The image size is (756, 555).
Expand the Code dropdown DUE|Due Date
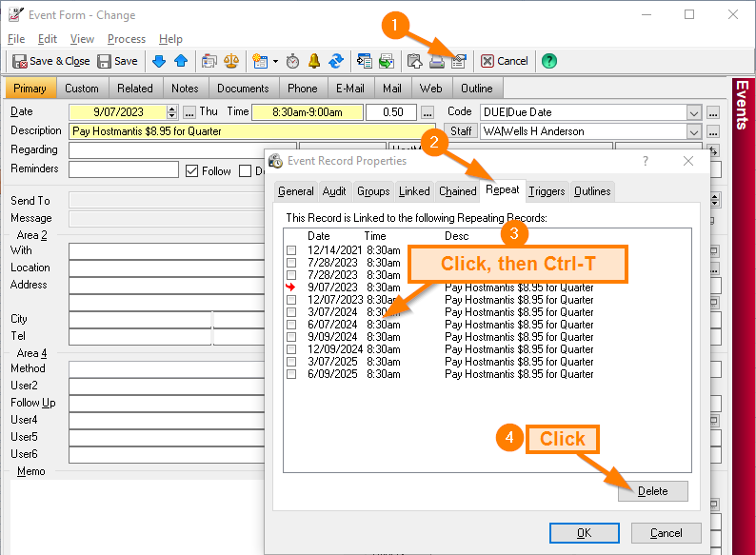coord(694,113)
